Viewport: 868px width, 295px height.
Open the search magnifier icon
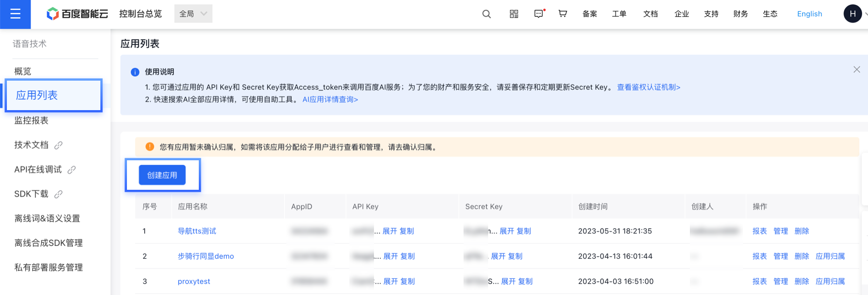click(486, 14)
